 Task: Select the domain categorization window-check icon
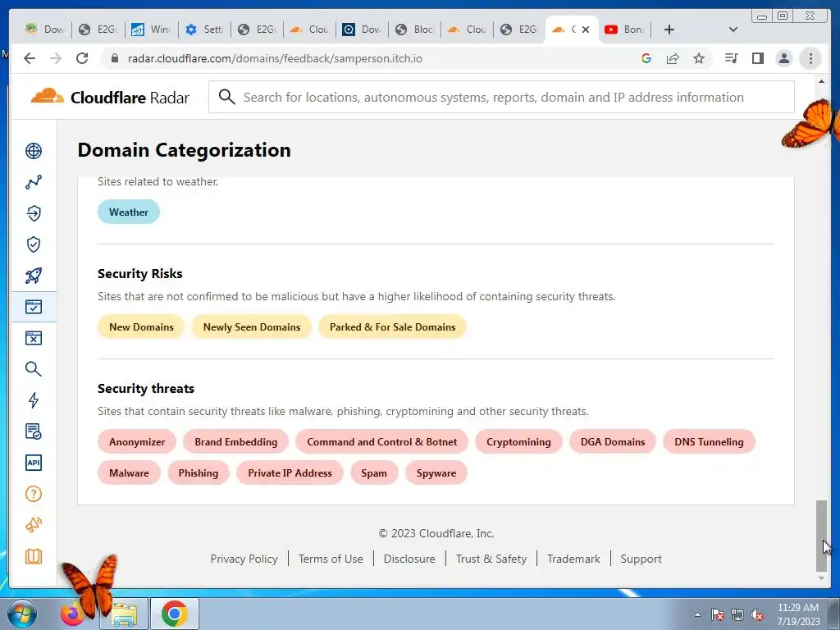pos(33,307)
